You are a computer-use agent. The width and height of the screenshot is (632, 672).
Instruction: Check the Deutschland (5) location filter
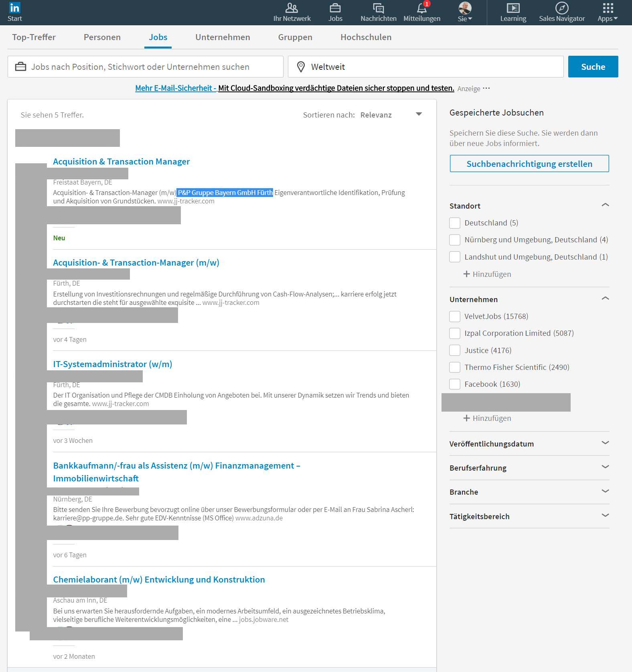coord(455,223)
